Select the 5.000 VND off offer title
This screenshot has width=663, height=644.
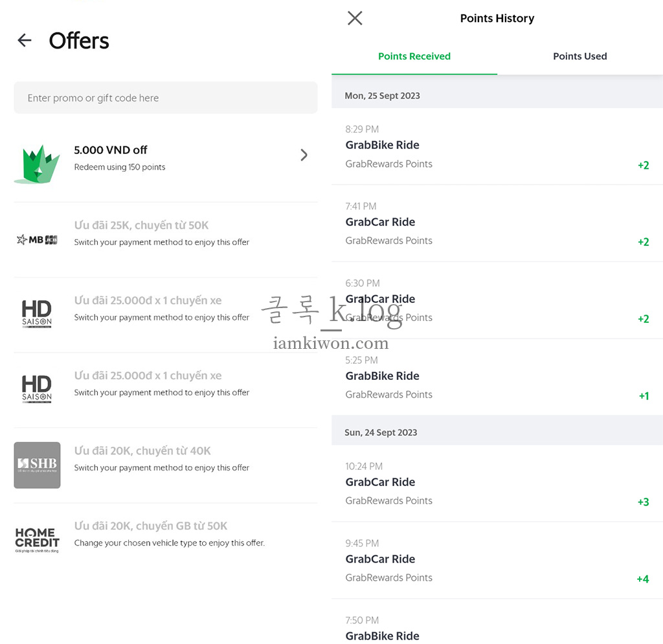(110, 150)
